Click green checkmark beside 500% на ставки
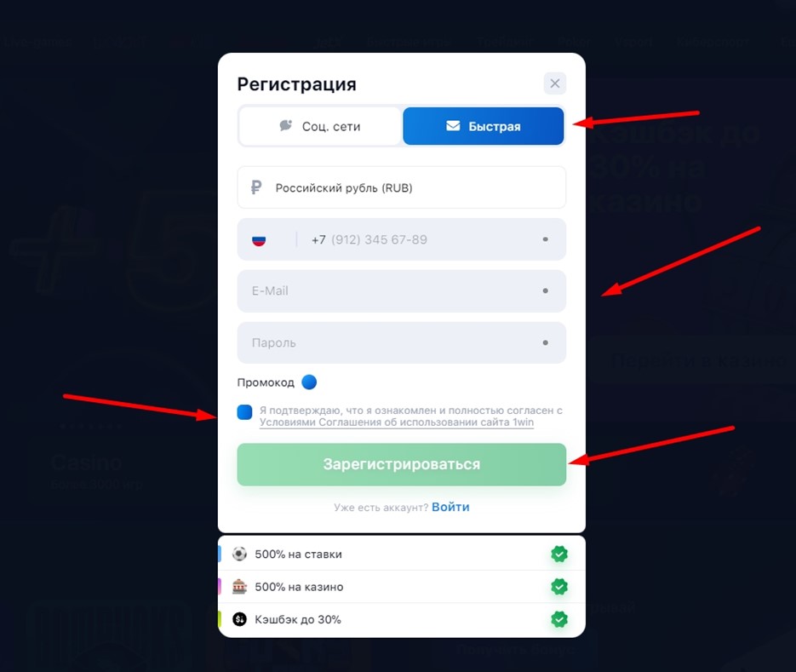The height and width of the screenshot is (672, 796). (559, 554)
